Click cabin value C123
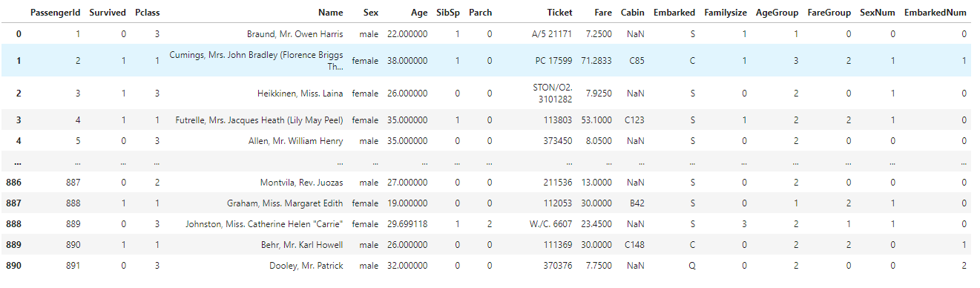This screenshot has height=288, width=980. [634, 120]
